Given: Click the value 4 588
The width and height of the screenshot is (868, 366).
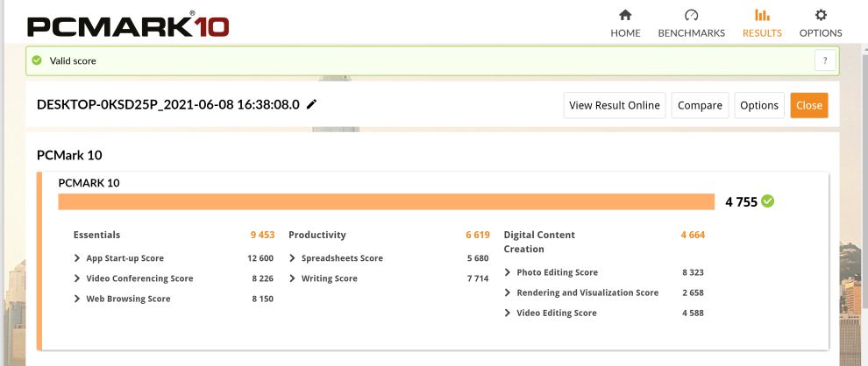Looking at the screenshot, I should [x=693, y=313].
